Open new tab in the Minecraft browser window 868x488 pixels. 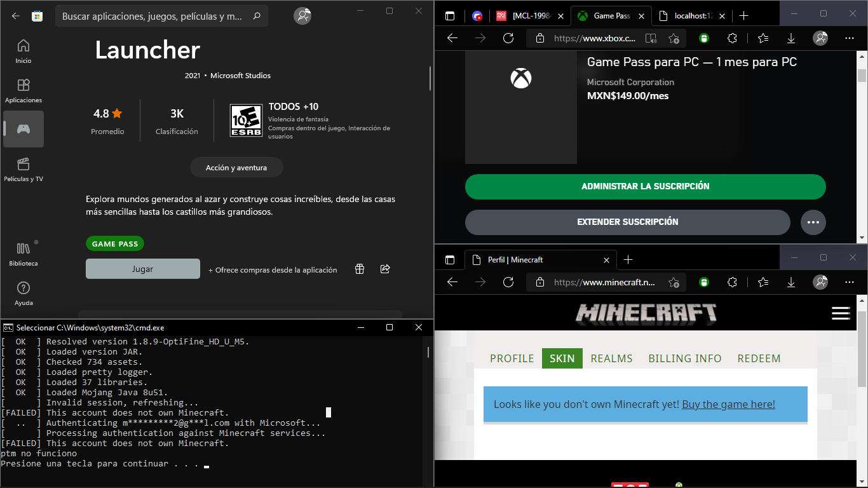628,260
